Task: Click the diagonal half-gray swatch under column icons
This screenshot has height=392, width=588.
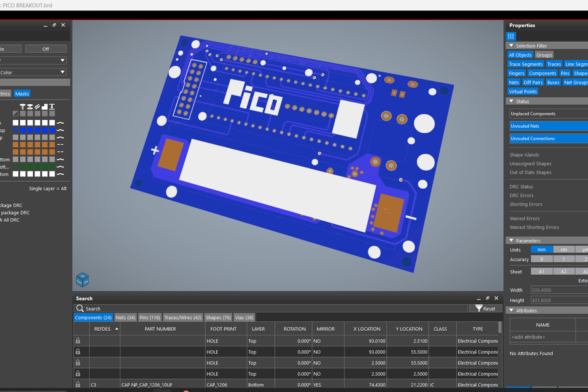Action: 16,114
